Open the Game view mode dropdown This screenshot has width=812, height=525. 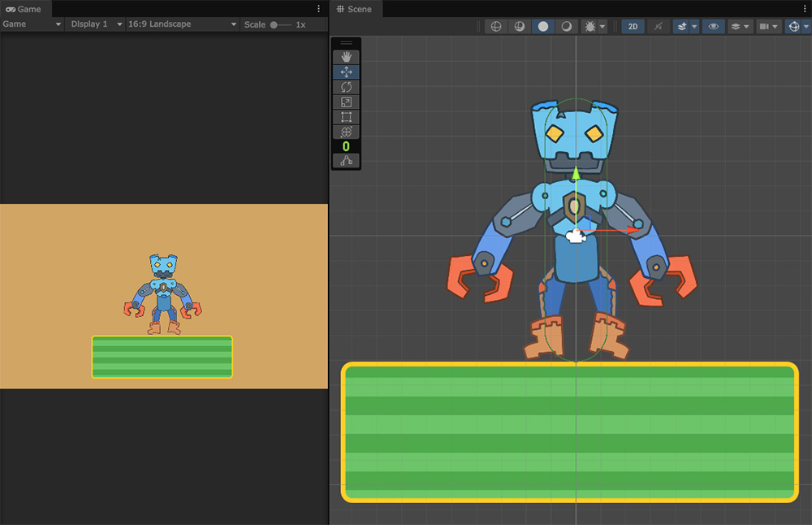click(32, 24)
